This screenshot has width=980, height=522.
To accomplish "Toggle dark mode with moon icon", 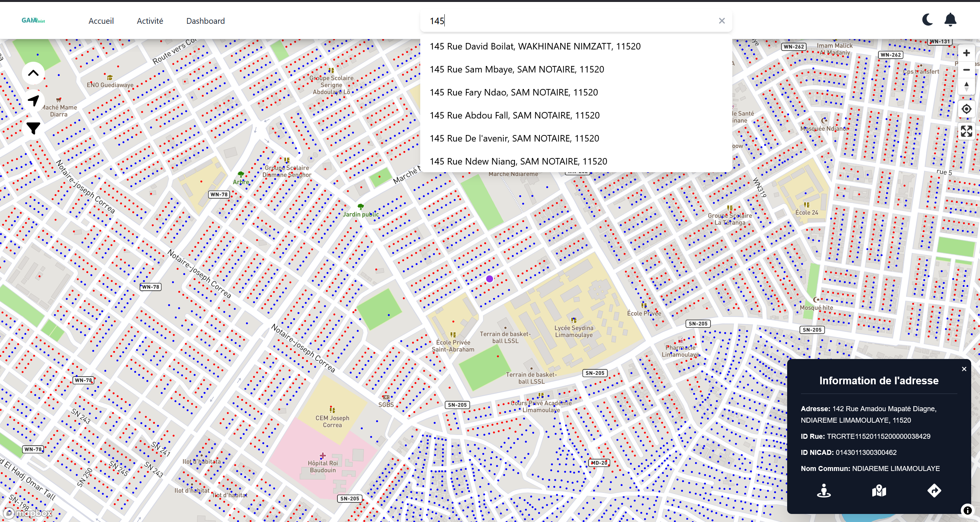I will [928, 19].
